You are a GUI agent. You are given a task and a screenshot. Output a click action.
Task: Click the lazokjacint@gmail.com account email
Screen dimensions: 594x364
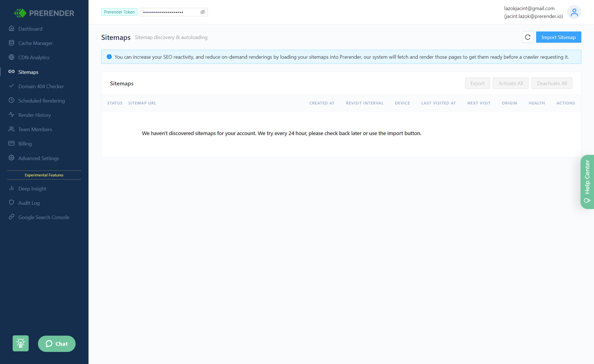tap(529, 8)
